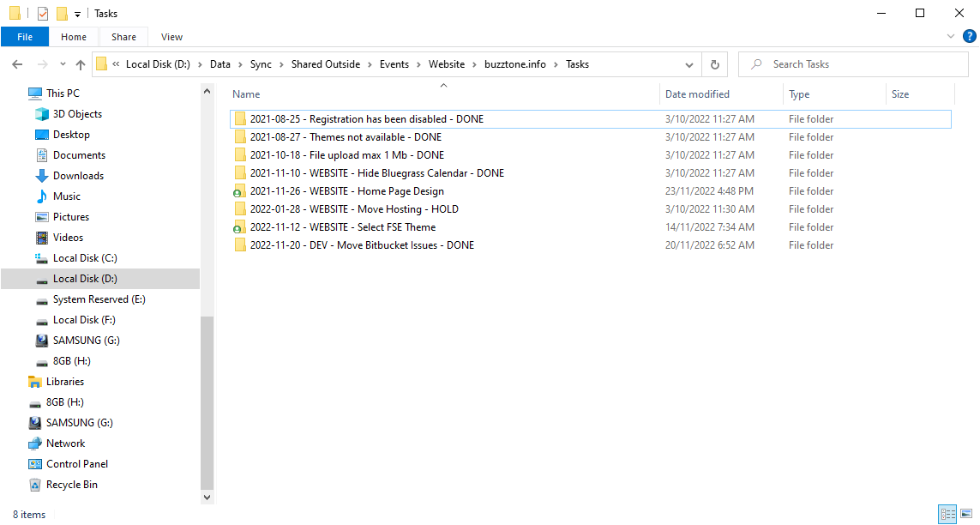Open the Customize Quick Access Toolbar dropdown
The height and width of the screenshot is (525, 980).
[x=78, y=14]
